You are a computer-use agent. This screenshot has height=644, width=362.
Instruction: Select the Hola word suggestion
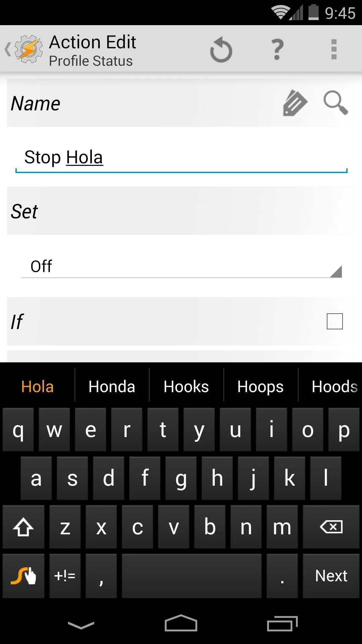point(38,387)
